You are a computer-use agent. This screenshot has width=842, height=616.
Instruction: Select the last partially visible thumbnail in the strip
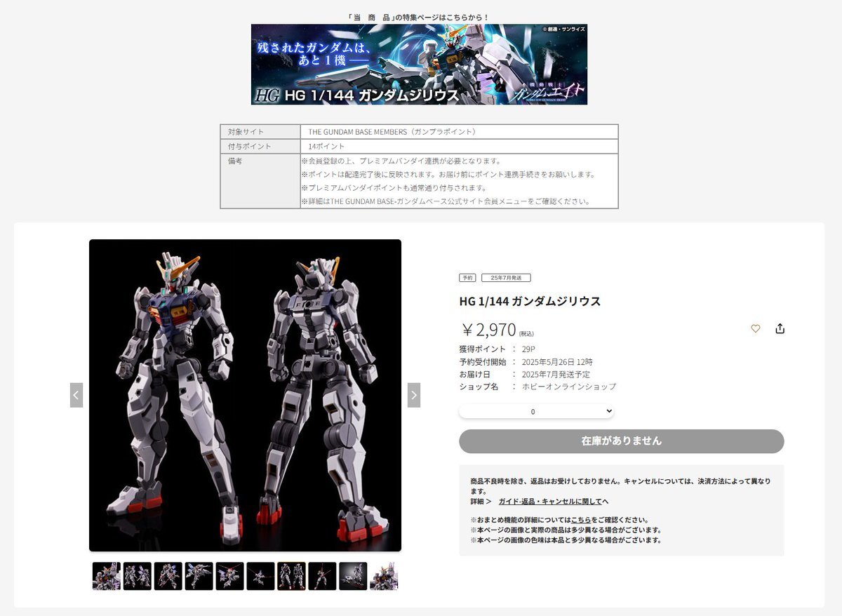click(x=384, y=576)
